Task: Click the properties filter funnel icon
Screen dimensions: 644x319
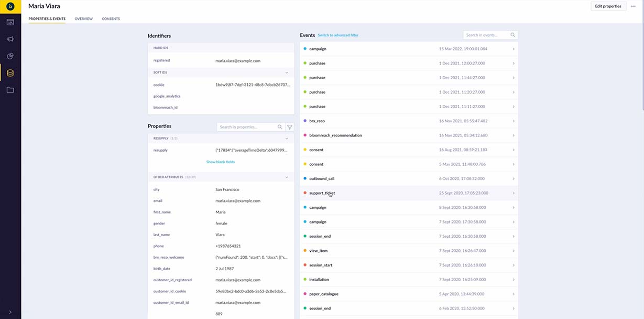Action: (290, 127)
